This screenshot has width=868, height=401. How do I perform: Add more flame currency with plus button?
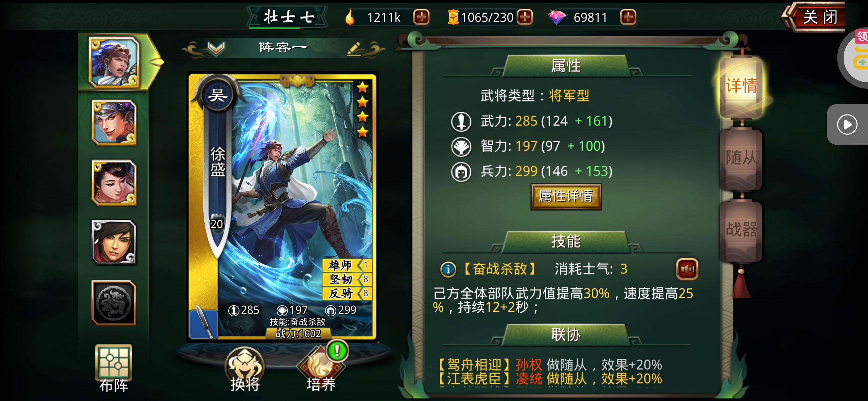tap(421, 17)
